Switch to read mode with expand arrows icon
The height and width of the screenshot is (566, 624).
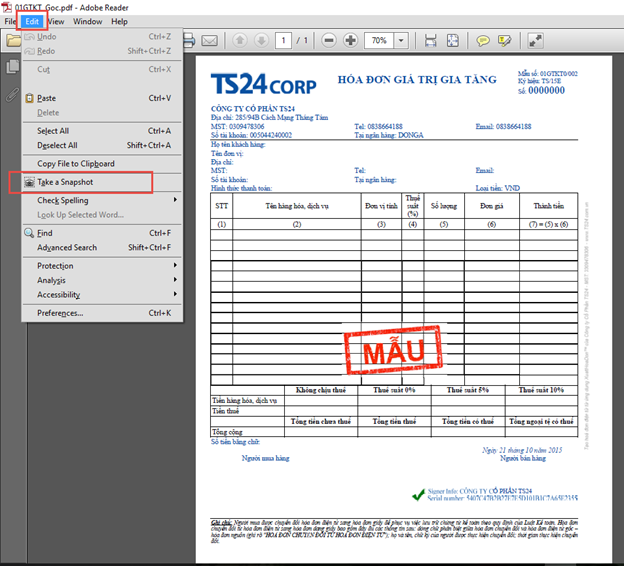point(535,41)
